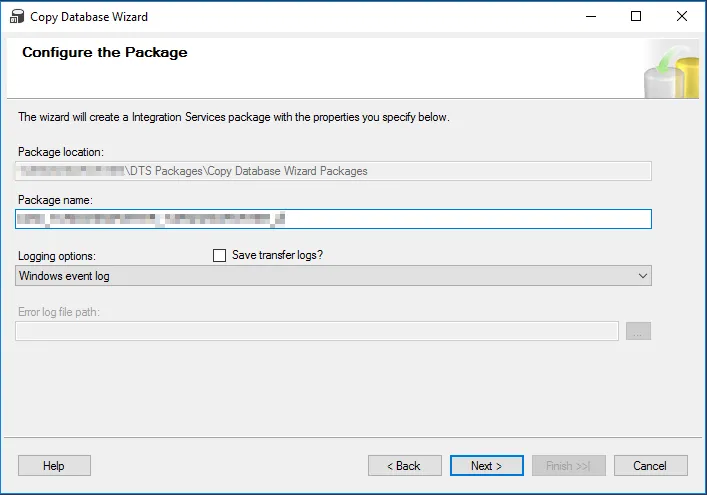The height and width of the screenshot is (495, 707).
Task: Minimize the Copy Database Wizard window
Action: point(590,17)
